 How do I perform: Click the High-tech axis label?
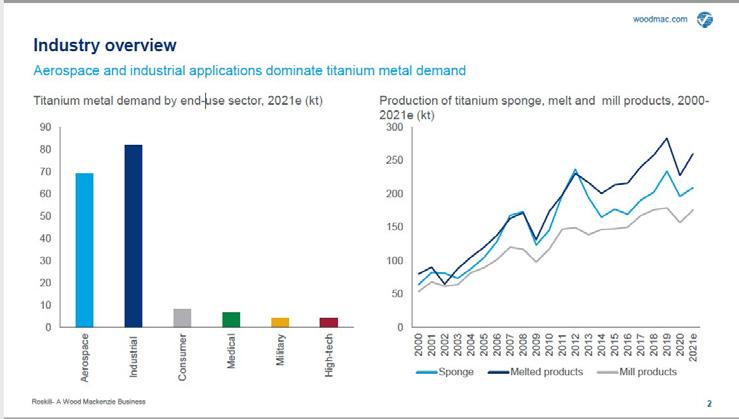click(329, 355)
